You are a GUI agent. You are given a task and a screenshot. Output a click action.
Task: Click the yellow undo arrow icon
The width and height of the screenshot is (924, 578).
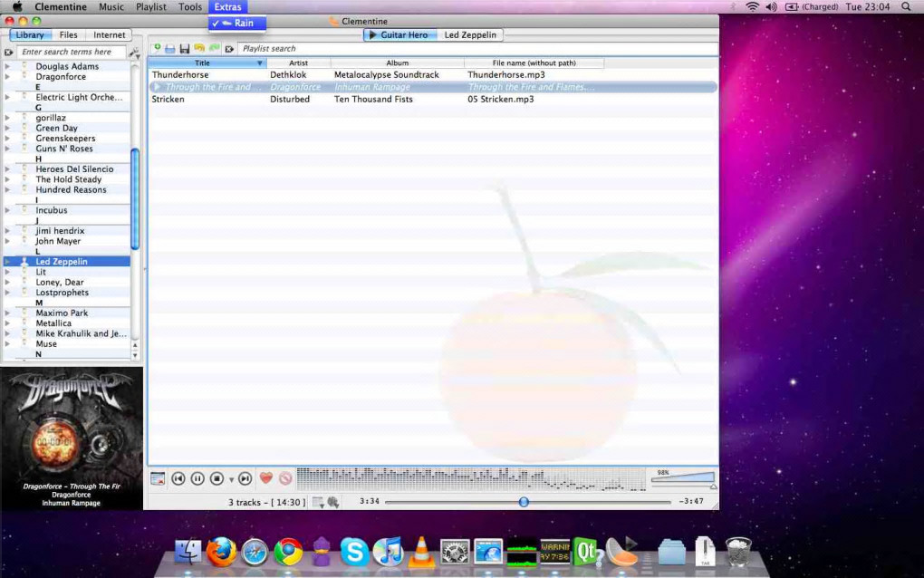199,48
